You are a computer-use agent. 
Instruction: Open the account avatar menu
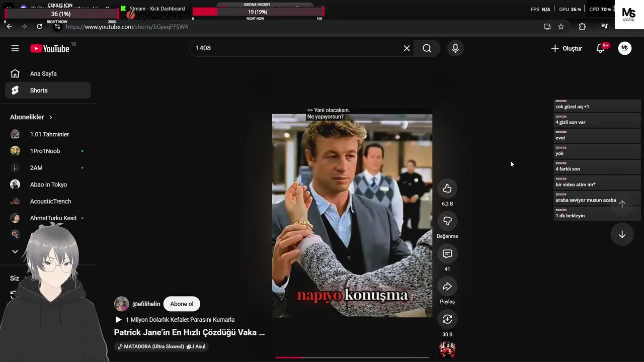click(624, 48)
